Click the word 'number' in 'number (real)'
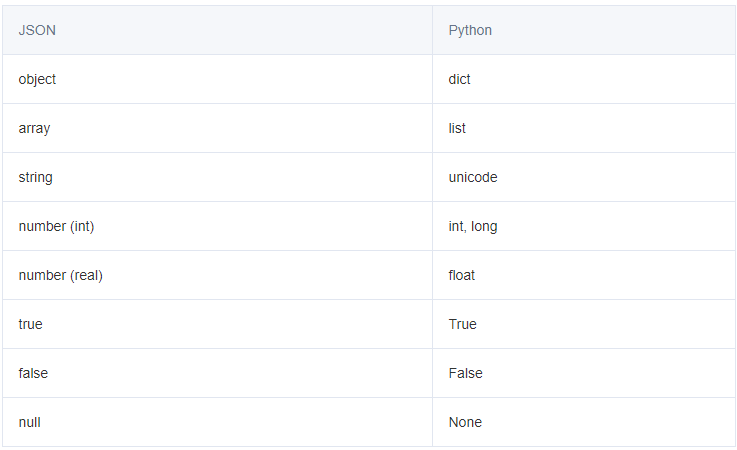The image size is (737, 450). [42, 275]
